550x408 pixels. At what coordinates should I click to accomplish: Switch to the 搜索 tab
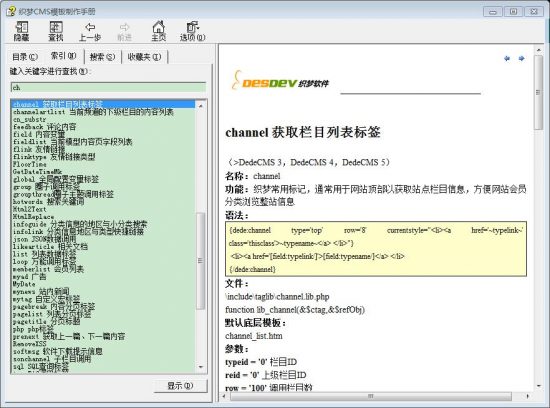tap(102, 57)
